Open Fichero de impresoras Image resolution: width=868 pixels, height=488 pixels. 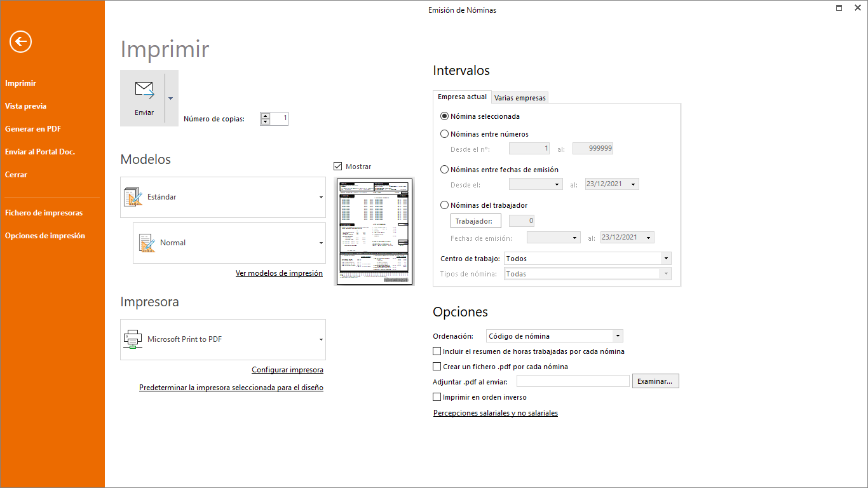tap(44, 213)
